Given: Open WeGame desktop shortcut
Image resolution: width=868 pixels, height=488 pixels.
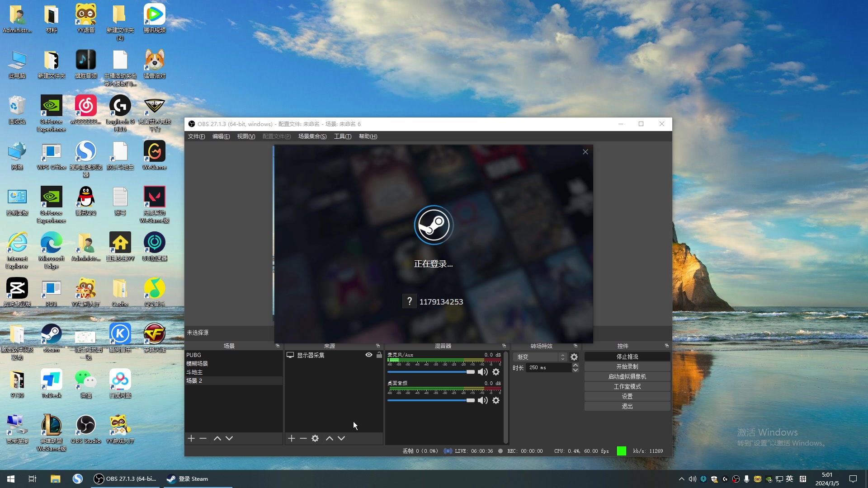Looking at the screenshot, I should (x=154, y=156).
